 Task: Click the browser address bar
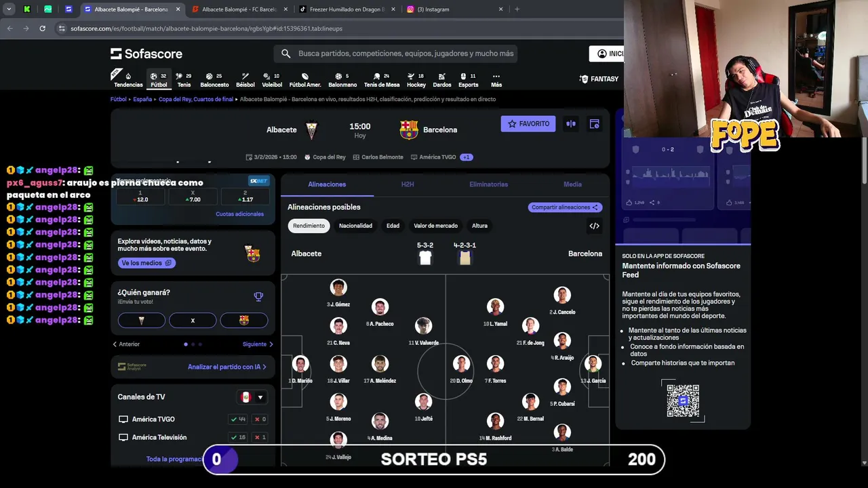(339, 28)
